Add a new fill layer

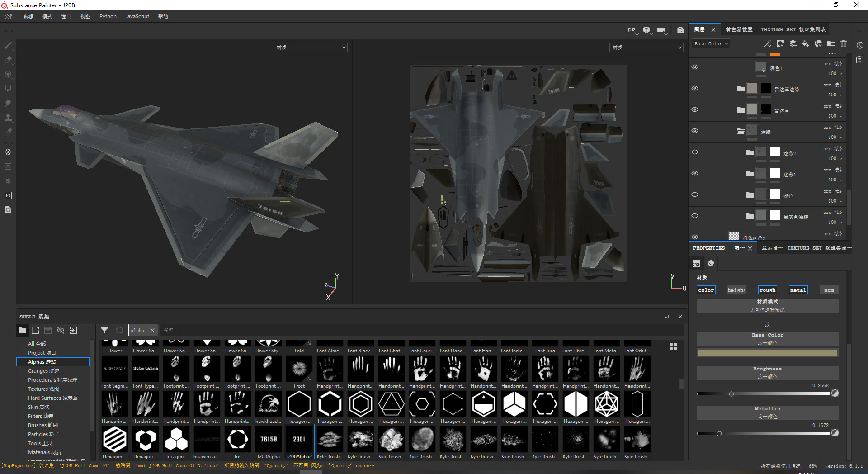tap(806, 43)
